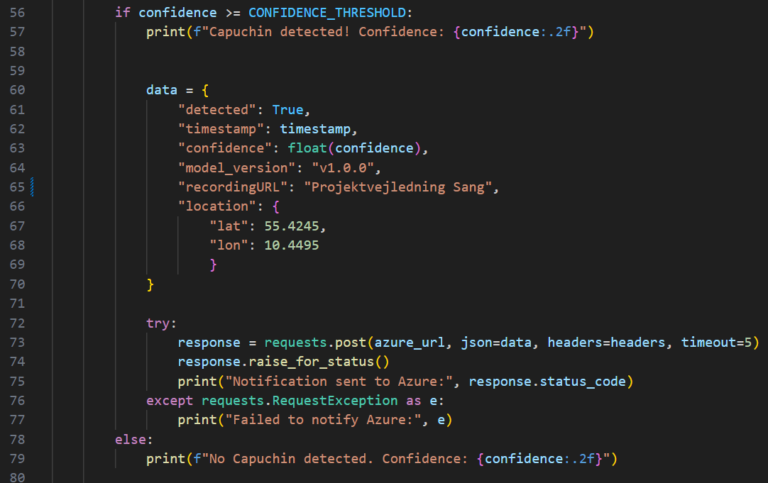768x483 pixels.
Task: Click CONFIDENCE_THRESHOLD constant on line 56
Action: tap(327, 13)
